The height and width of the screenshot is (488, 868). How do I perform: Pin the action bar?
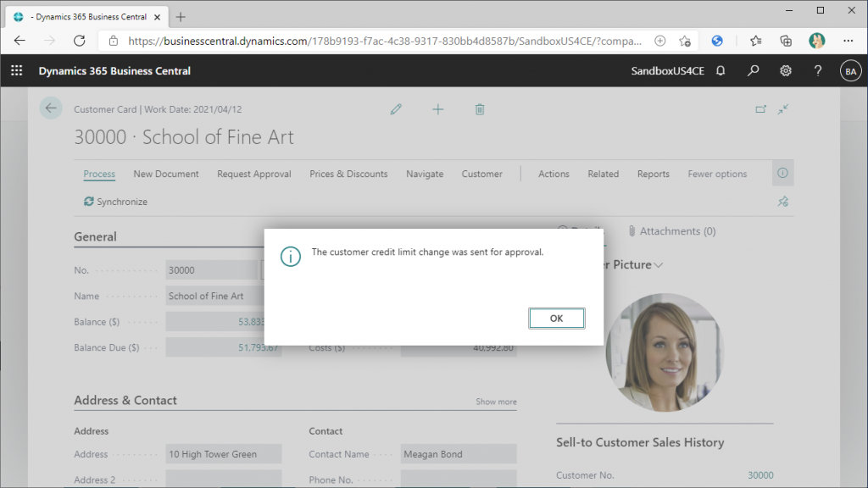(782, 202)
